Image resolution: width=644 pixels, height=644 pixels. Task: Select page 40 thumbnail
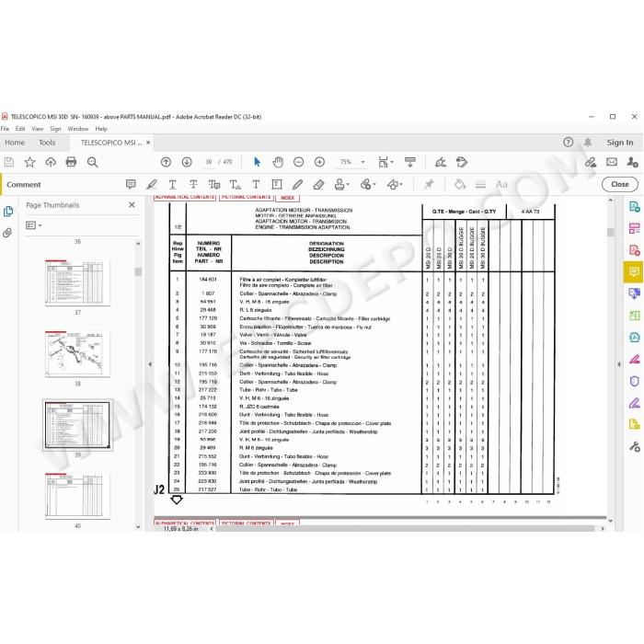click(77, 496)
